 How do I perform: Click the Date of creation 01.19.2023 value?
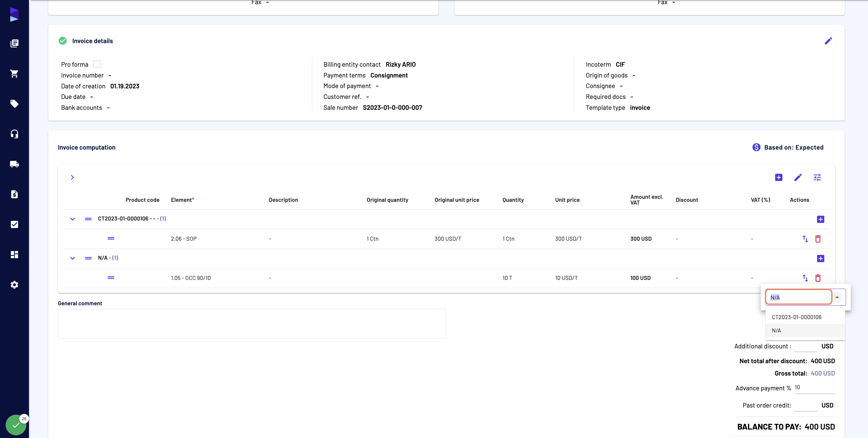point(125,86)
